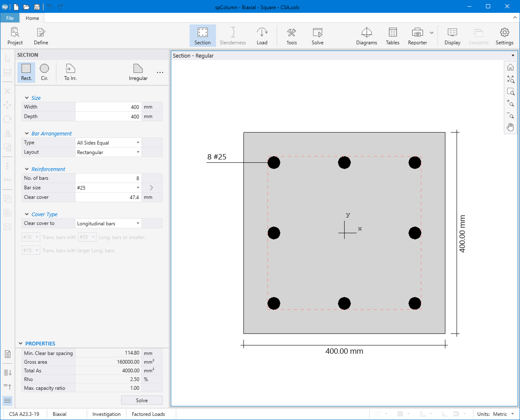The height and width of the screenshot is (420, 520).
Task: Open the Bar size #25 dropdown
Action: [108, 188]
